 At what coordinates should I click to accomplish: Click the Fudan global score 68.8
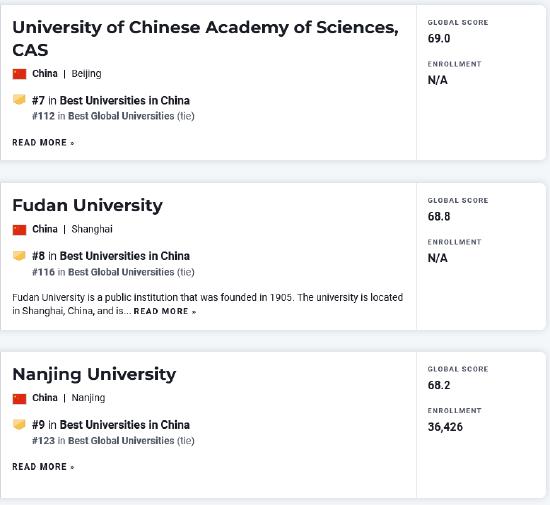point(439,216)
